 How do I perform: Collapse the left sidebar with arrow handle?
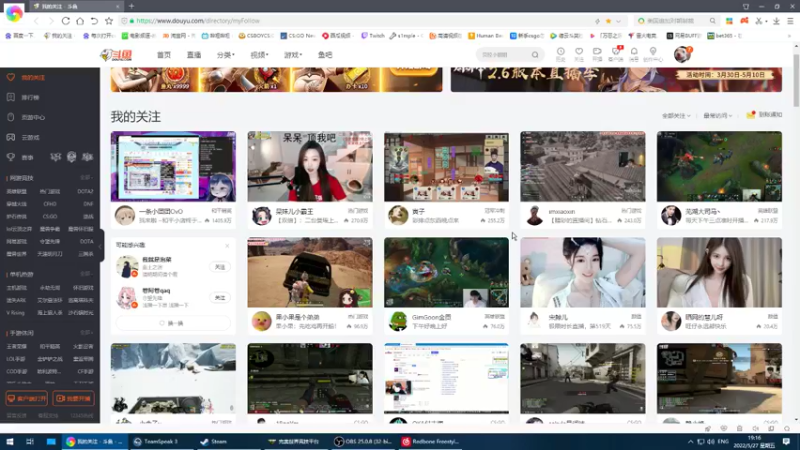click(x=101, y=246)
